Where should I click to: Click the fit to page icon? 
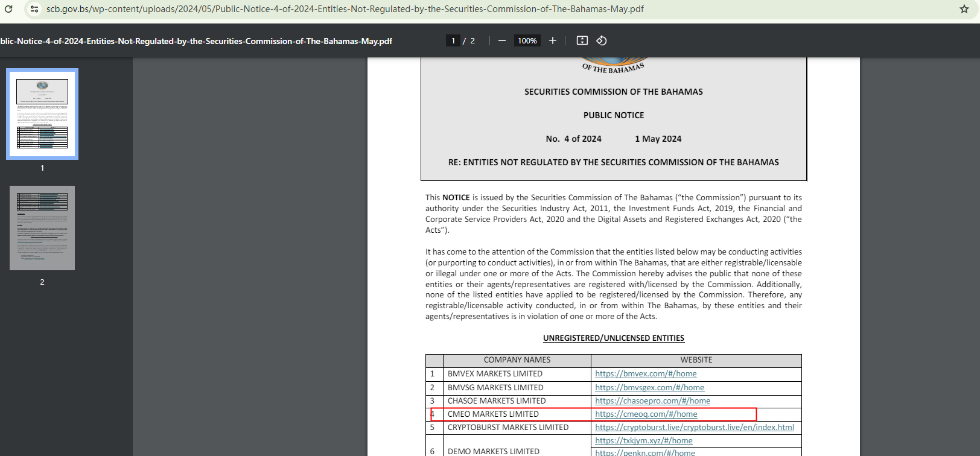582,40
